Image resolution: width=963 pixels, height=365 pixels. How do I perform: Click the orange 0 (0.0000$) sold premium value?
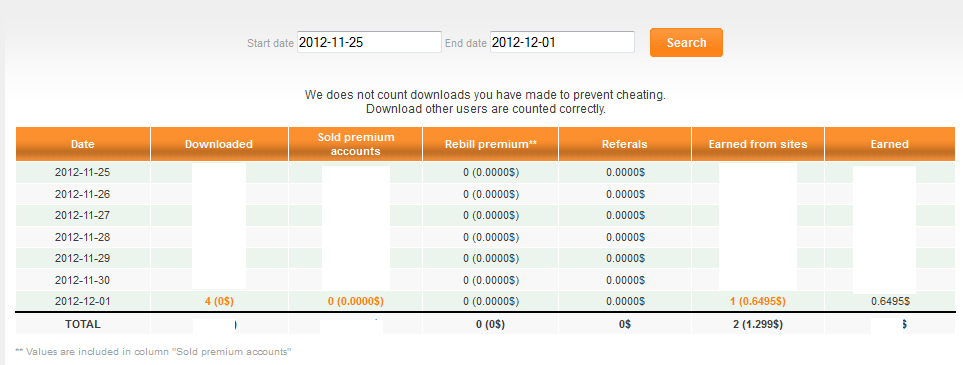coord(356,302)
